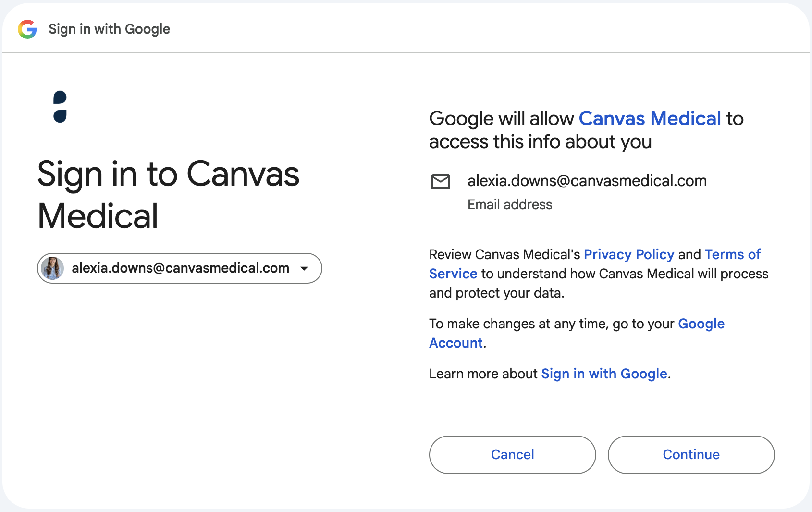
Task: Click the Continue button
Action: pos(691,455)
